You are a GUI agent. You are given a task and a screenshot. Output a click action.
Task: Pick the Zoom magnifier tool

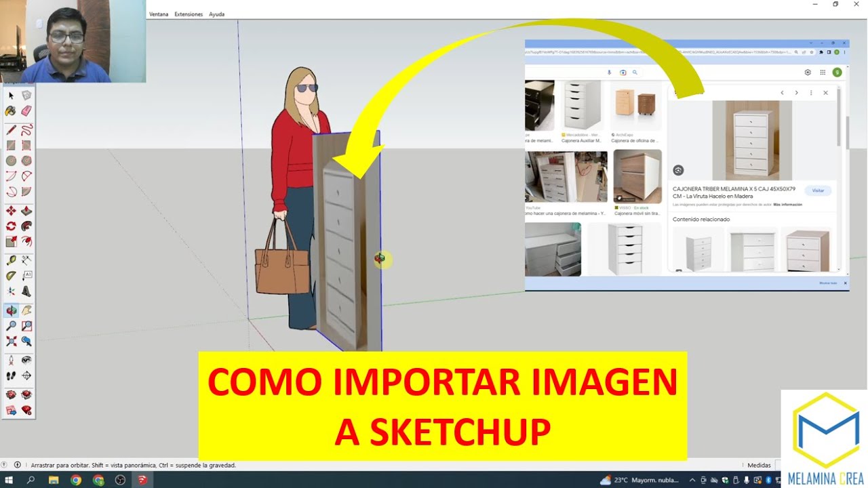coord(11,326)
